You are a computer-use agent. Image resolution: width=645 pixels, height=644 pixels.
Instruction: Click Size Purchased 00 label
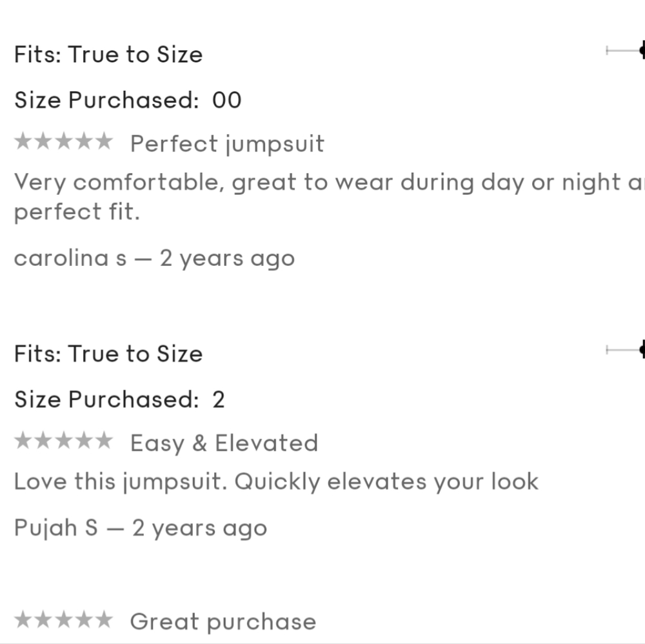click(128, 100)
